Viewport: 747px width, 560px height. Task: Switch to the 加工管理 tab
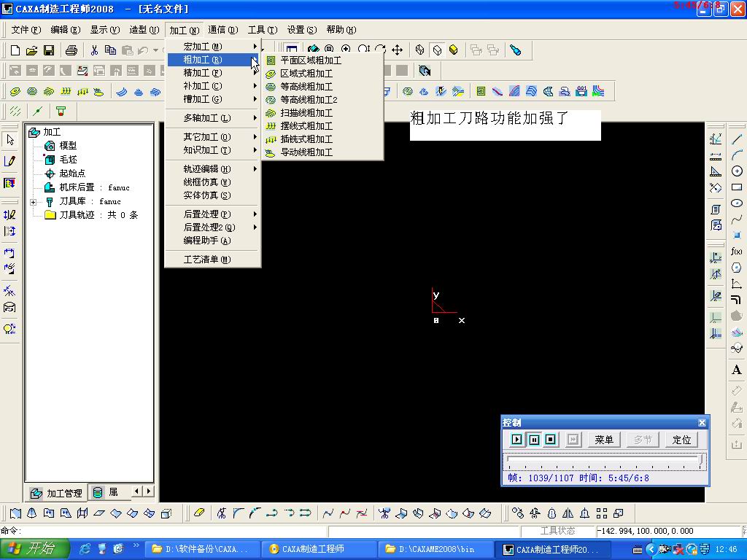coord(56,493)
